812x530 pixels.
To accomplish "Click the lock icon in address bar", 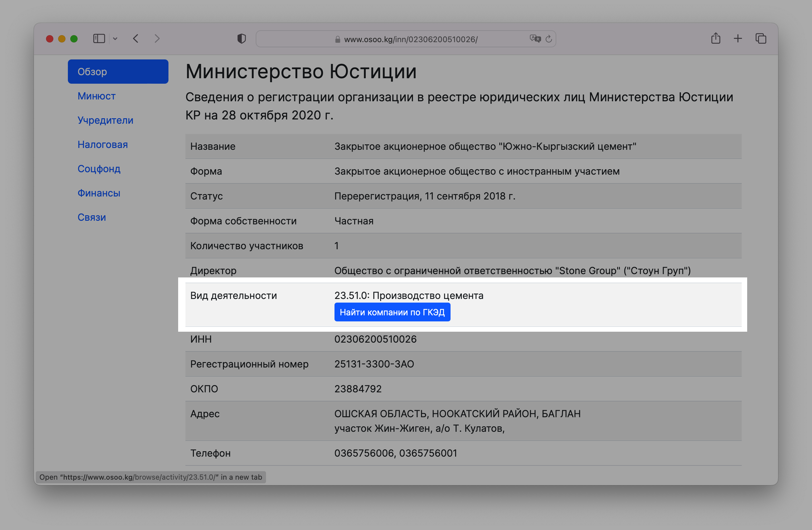I will pyautogui.click(x=338, y=39).
